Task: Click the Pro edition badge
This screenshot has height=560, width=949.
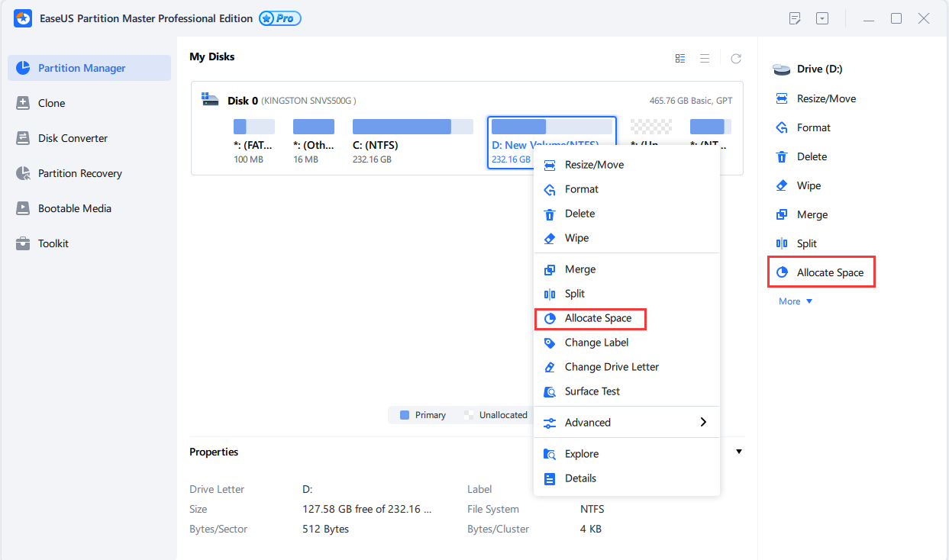Action: 280,18
